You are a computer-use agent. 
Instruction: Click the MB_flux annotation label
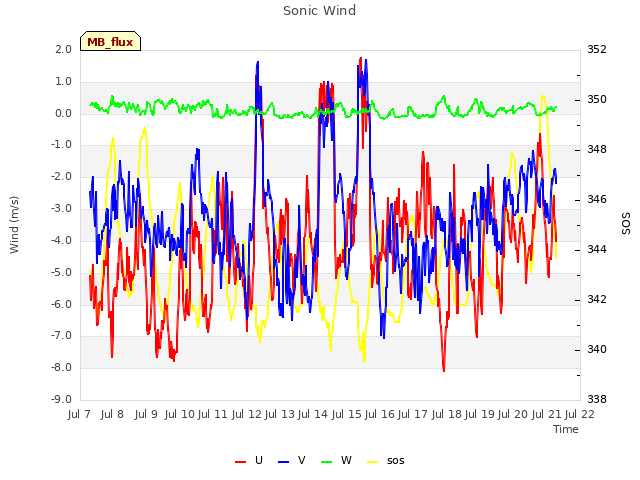pyautogui.click(x=110, y=42)
